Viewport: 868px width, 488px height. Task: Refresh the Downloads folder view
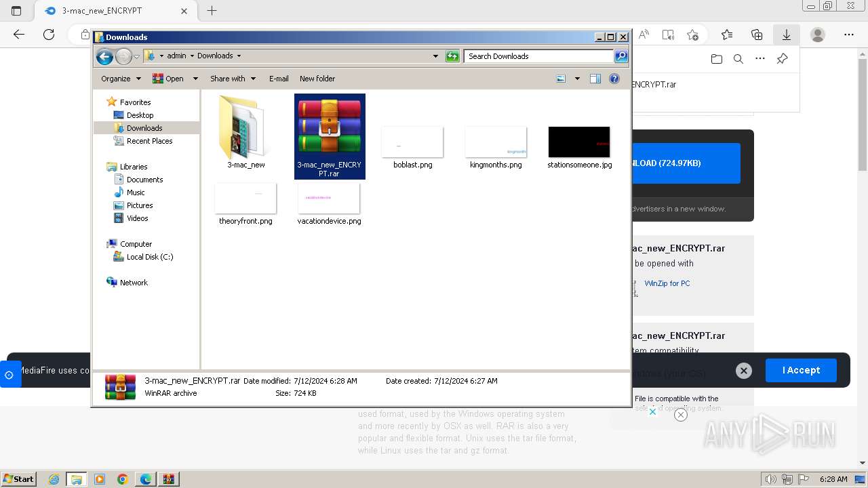coord(452,56)
